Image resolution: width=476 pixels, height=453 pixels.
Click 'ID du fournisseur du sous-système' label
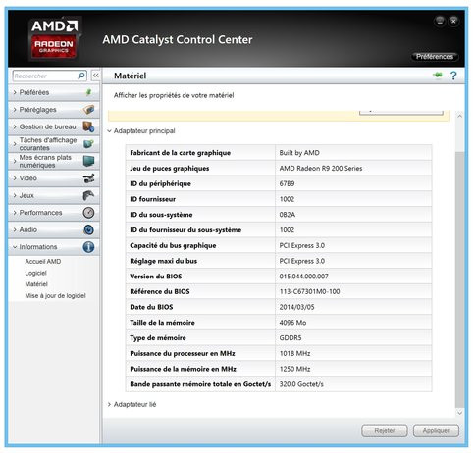185,229
